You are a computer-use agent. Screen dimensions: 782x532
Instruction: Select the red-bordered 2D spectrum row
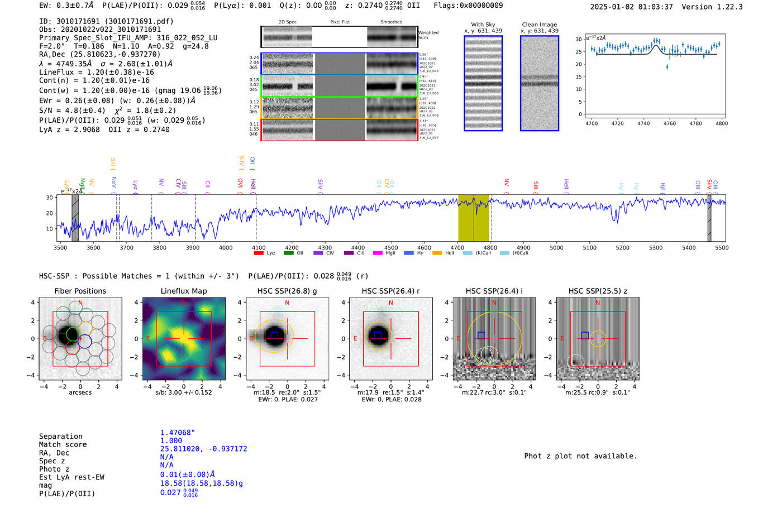(339, 130)
